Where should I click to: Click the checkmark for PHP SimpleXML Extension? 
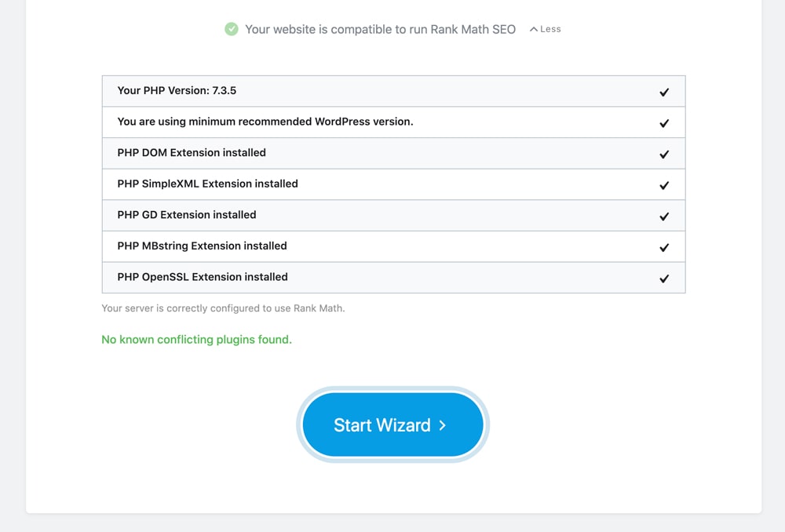664,184
